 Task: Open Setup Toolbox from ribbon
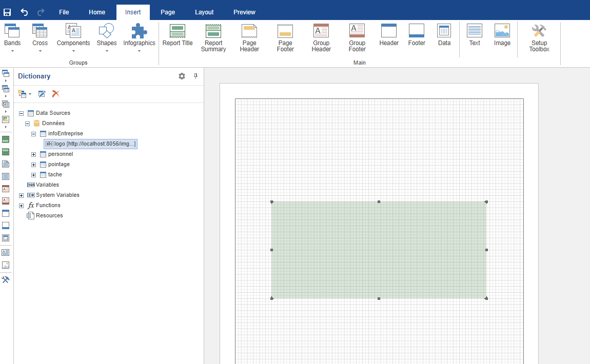coord(539,37)
